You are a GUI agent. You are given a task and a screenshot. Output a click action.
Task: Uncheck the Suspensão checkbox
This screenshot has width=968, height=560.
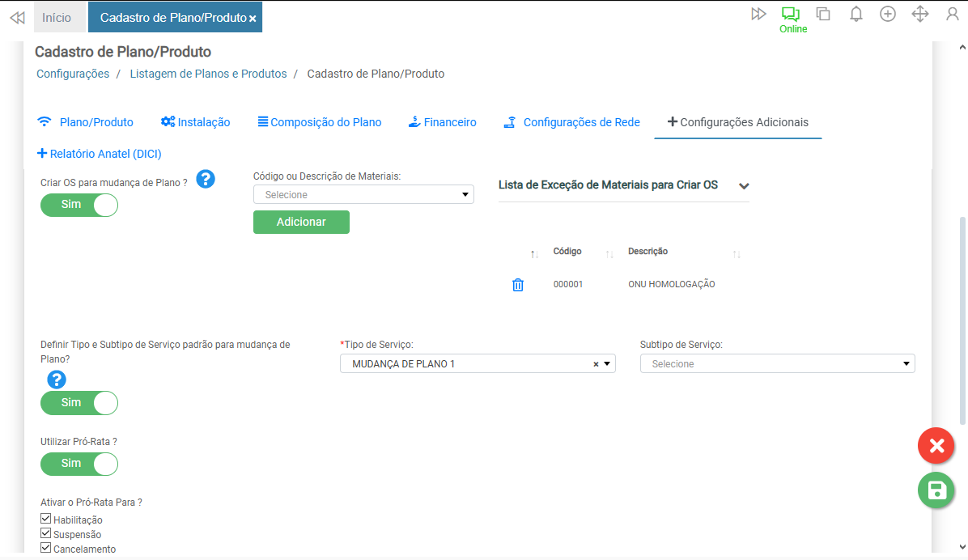46,533
